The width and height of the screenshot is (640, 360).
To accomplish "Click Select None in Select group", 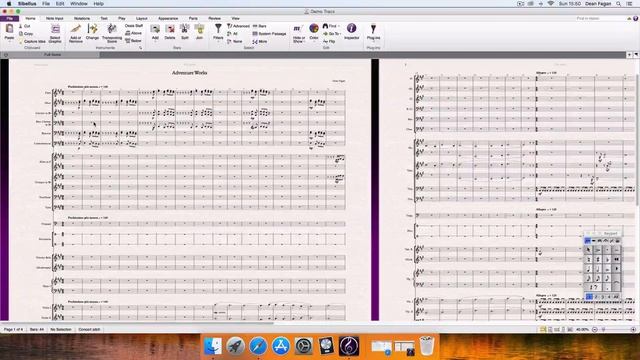I will (x=235, y=41).
